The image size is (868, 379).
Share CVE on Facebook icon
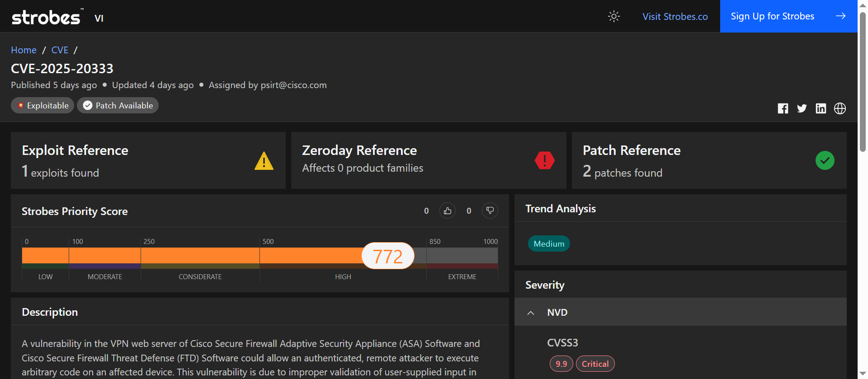(783, 108)
